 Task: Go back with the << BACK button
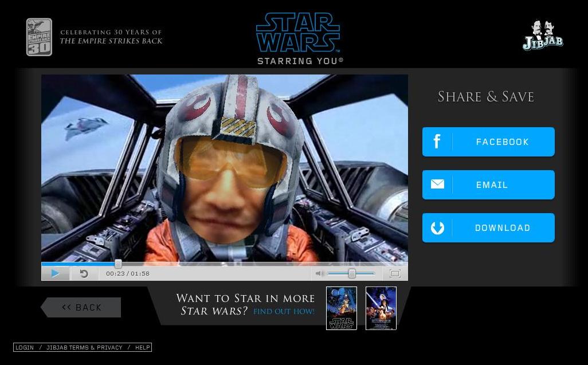[x=81, y=307]
